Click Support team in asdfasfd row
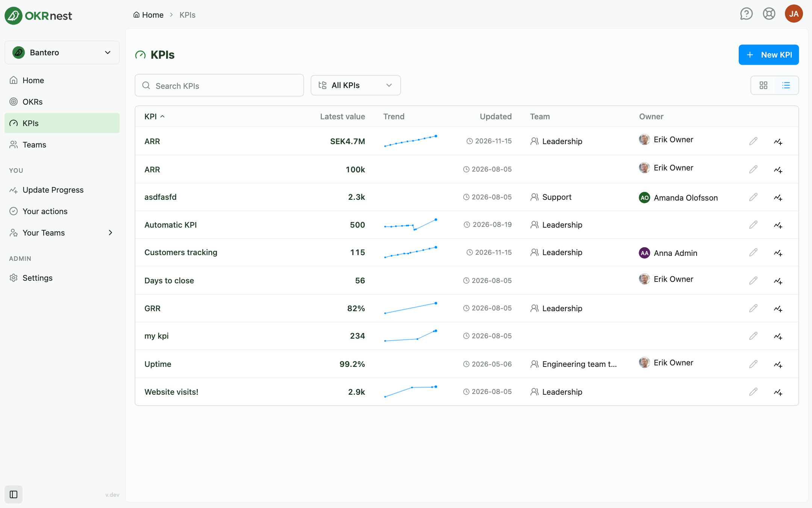Image resolution: width=812 pixels, height=508 pixels. point(551,197)
